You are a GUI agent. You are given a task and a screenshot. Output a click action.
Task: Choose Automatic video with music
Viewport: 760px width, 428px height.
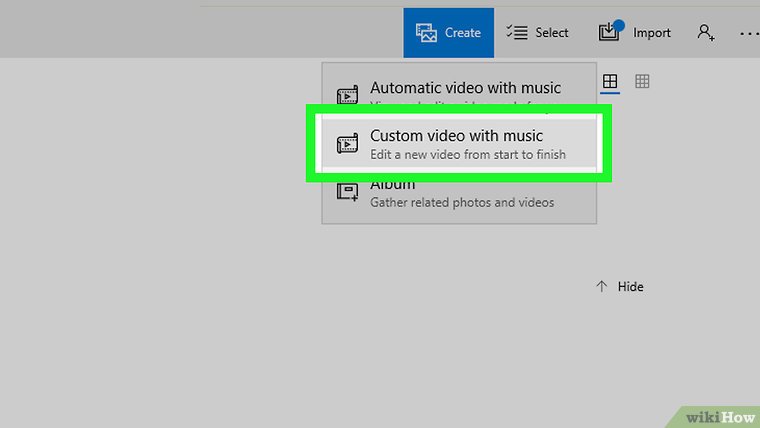point(465,88)
